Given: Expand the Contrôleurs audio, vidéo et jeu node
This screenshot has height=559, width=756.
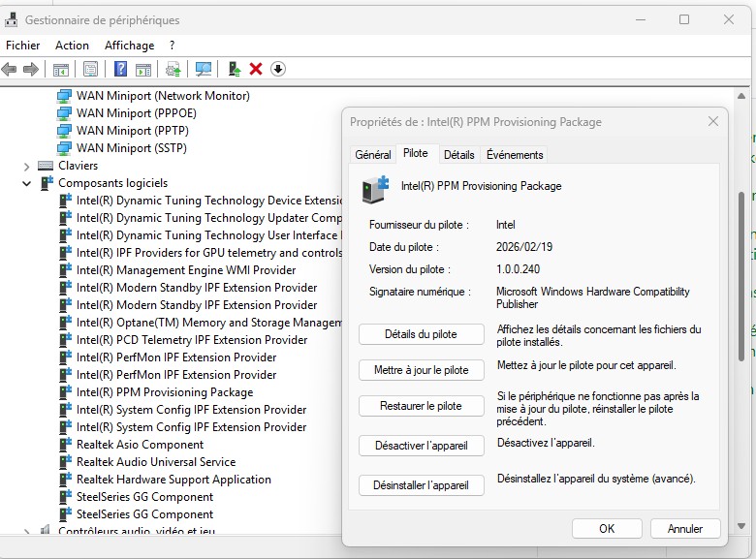Looking at the screenshot, I should tap(27, 531).
